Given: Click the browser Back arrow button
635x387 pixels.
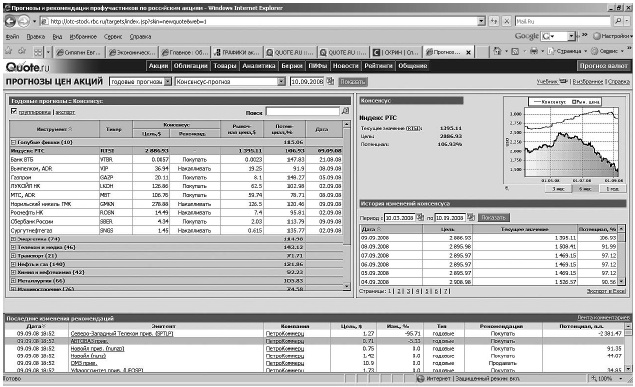Looking at the screenshot, I should click(x=11, y=21).
